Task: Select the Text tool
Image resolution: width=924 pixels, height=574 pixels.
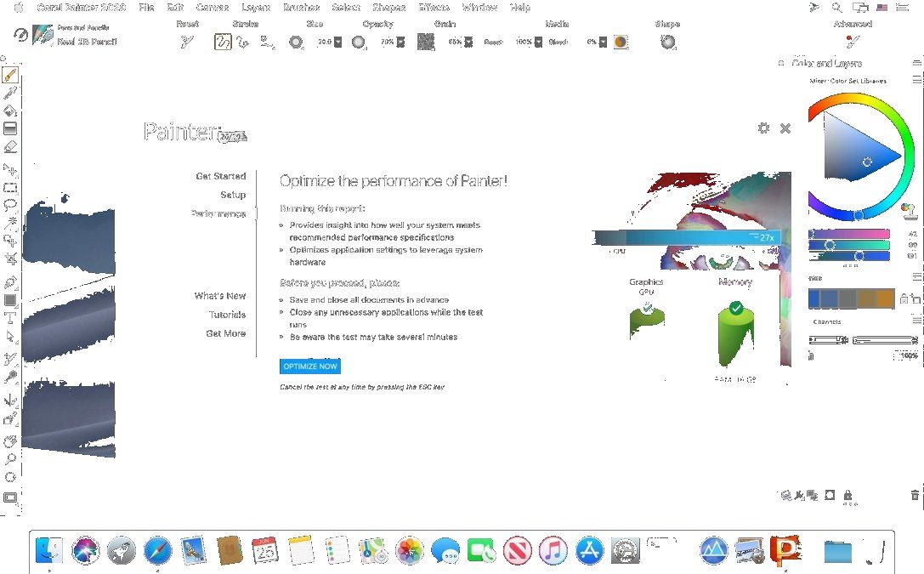Action: (10, 318)
